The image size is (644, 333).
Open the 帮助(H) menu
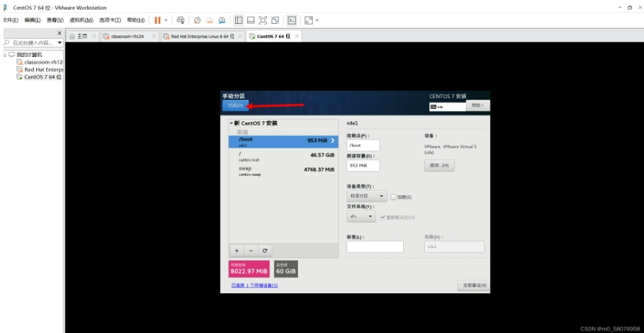coord(136,20)
